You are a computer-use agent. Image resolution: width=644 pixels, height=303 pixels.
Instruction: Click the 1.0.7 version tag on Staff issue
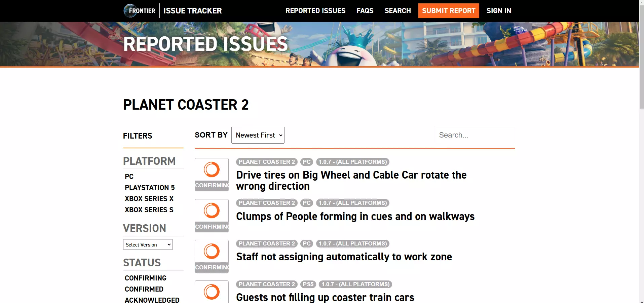coord(353,243)
